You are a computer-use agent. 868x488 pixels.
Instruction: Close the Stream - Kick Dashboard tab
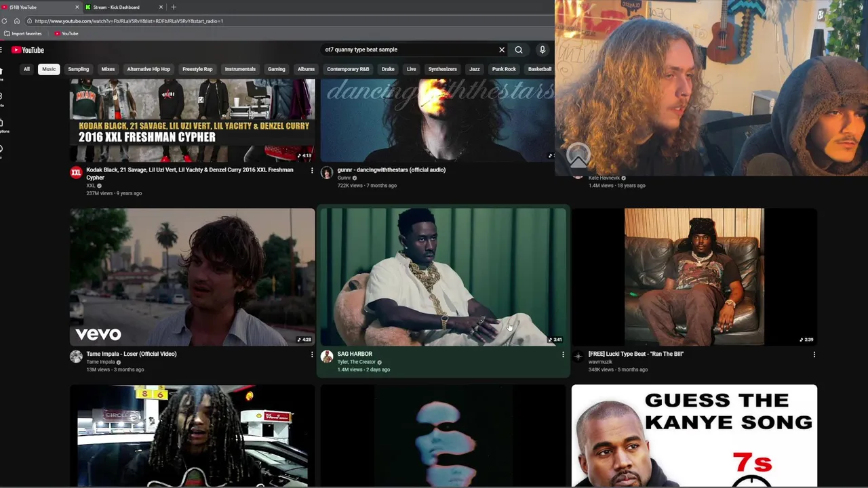(161, 7)
